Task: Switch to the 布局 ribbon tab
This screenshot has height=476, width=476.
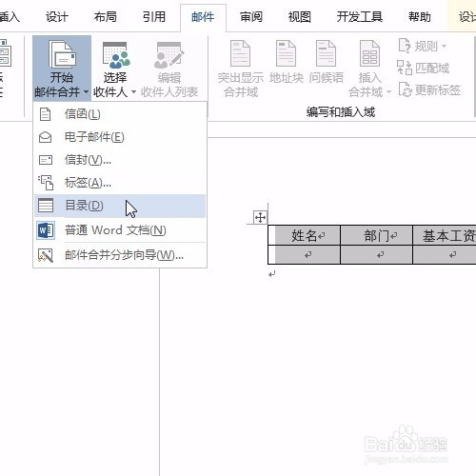Action: coord(106,16)
